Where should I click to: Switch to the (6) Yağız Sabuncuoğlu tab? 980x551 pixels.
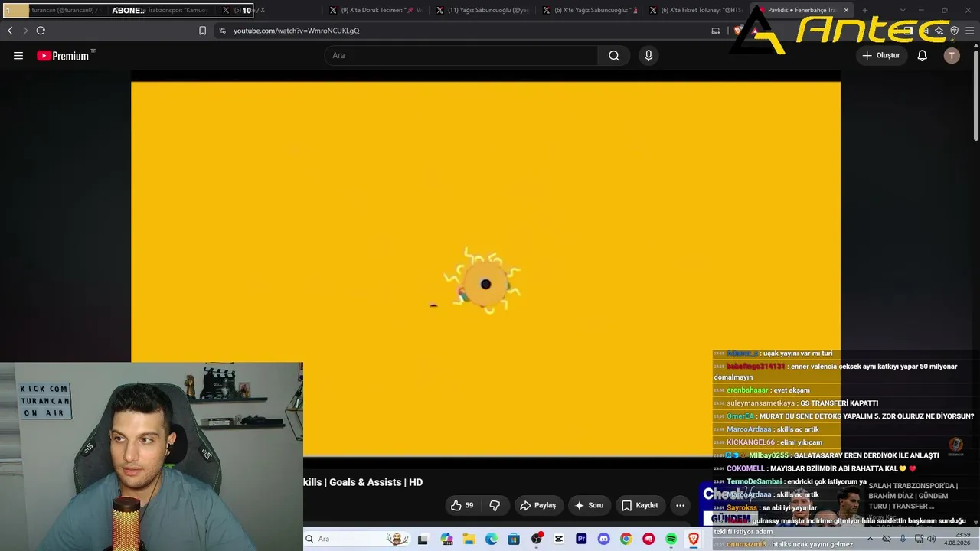click(x=589, y=11)
